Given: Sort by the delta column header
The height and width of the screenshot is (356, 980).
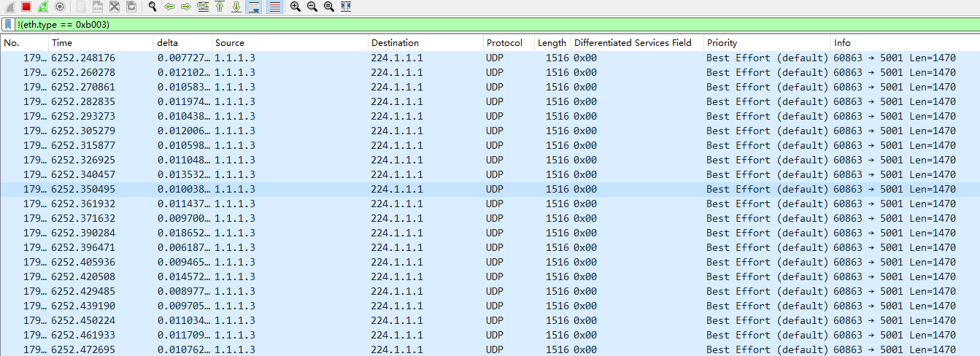Looking at the screenshot, I should click(182, 43).
